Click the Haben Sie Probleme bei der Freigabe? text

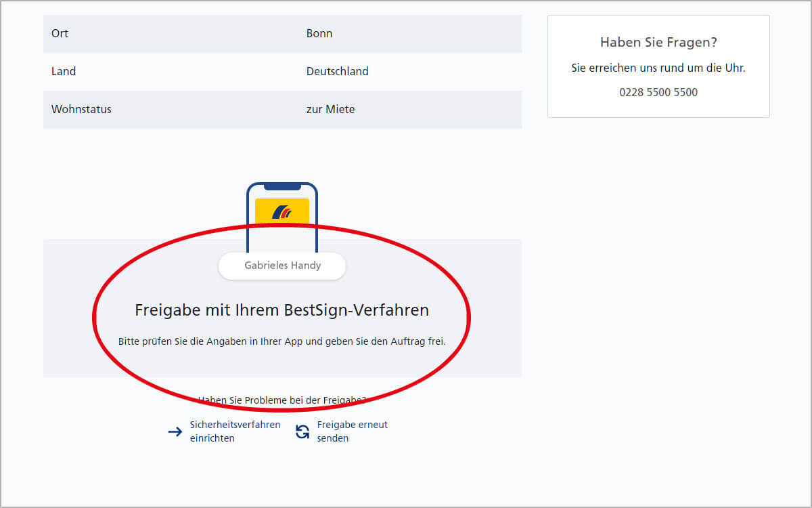point(282,400)
